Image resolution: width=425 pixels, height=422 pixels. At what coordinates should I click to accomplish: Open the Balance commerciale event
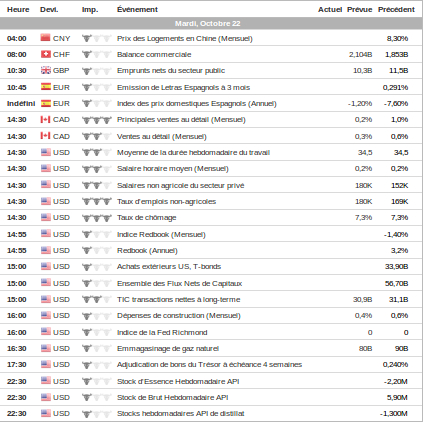pyautogui.click(x=154, y=54)
